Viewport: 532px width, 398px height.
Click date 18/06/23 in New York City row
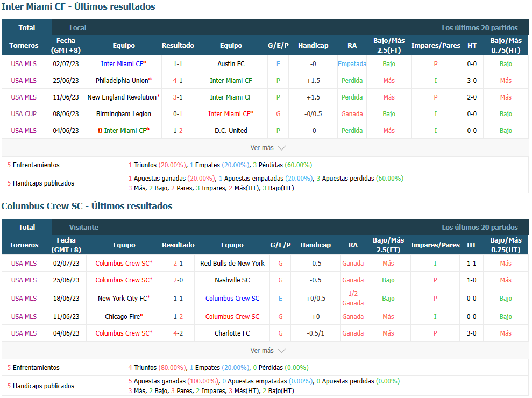(66, 298)
